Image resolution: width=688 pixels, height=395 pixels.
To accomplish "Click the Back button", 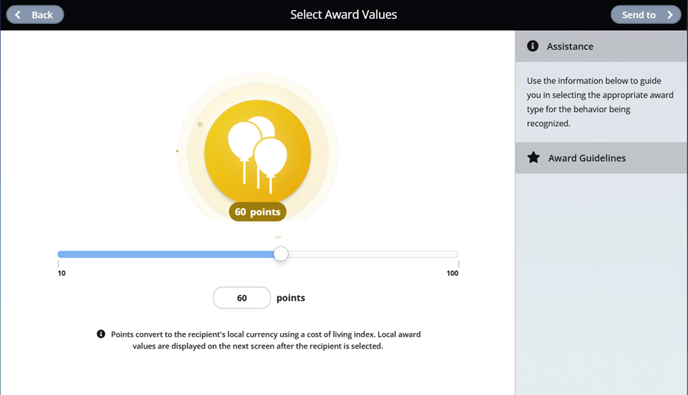I will tap(35, 15).
